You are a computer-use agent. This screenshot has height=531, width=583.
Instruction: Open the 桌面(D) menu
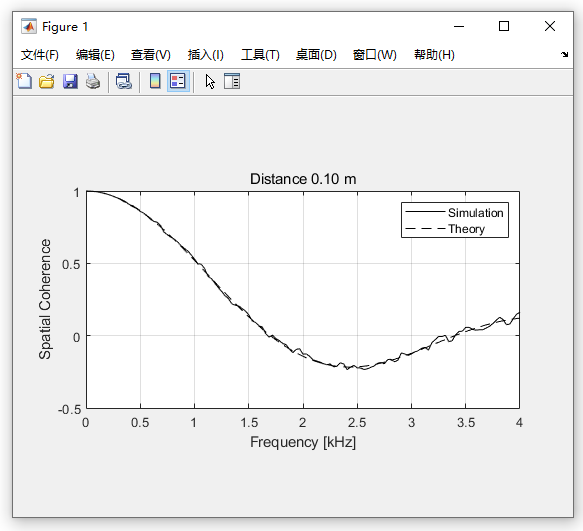coord(316,55)
